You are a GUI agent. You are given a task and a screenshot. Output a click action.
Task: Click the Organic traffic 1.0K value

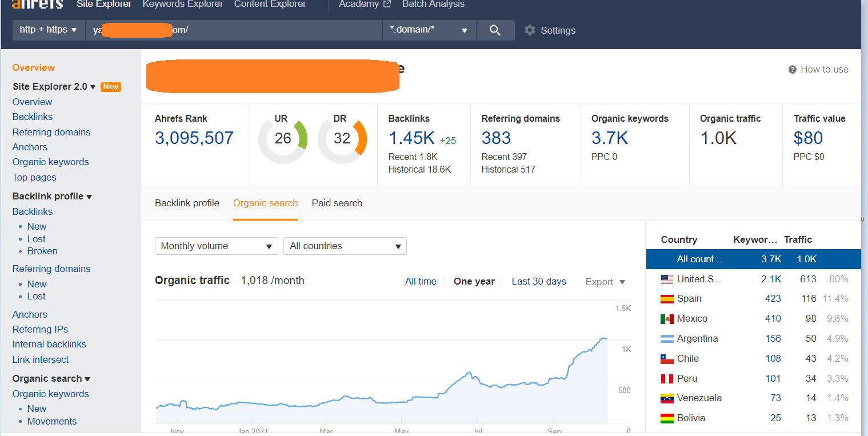click(718, 138)
